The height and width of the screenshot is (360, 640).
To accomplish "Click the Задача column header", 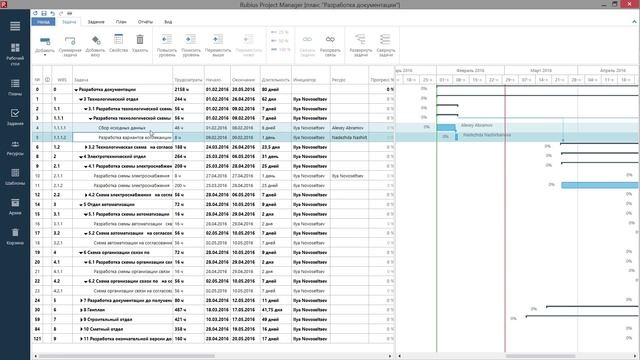I will [122, 80].
